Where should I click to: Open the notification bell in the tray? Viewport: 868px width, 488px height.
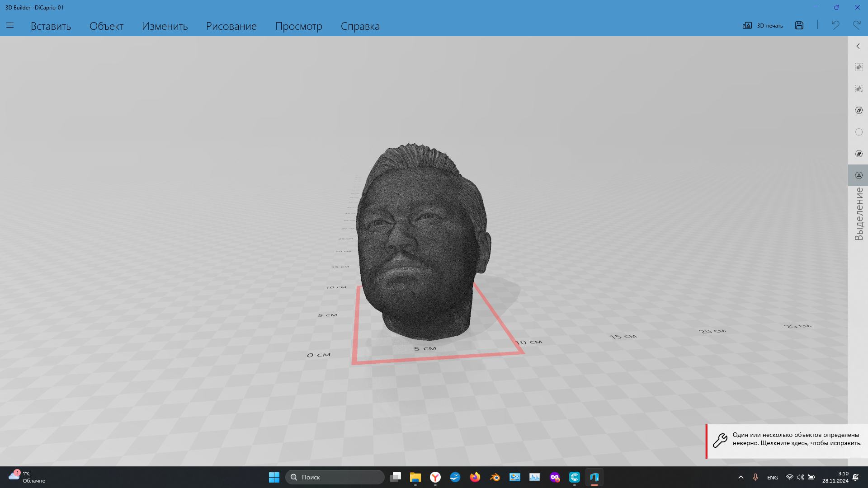click(x=856, y=477)
